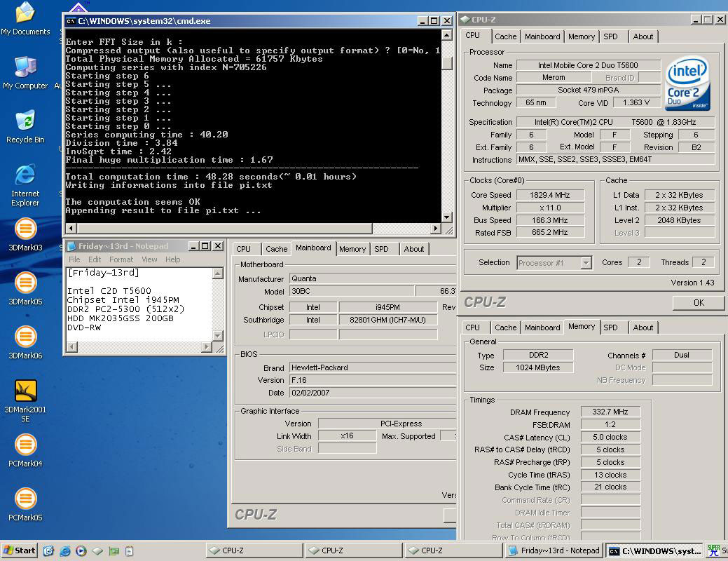Click the Notepad title bar system icon

click(x=71, y=246)
